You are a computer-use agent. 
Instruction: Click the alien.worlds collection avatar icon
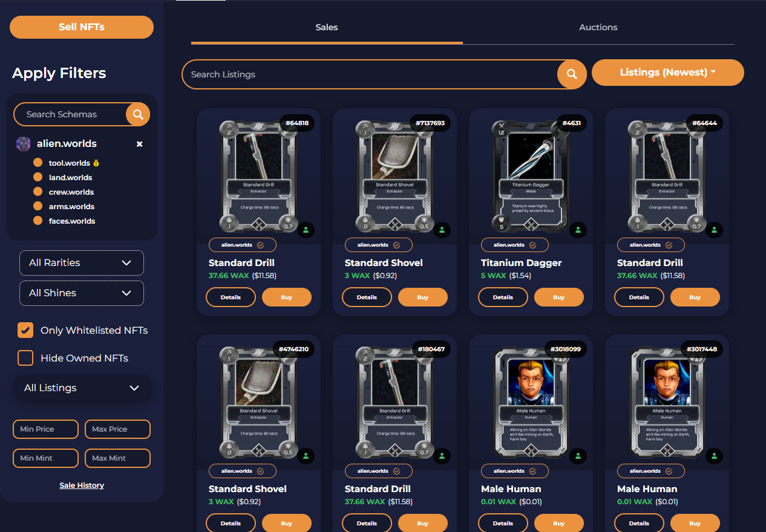pos(24,144)
